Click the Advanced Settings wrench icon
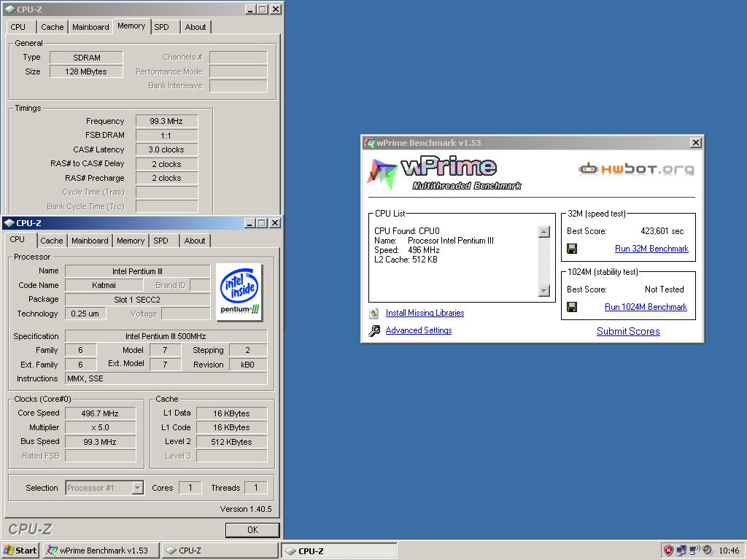The height and width of the screenshot is (560, 747). coord(374,330)
